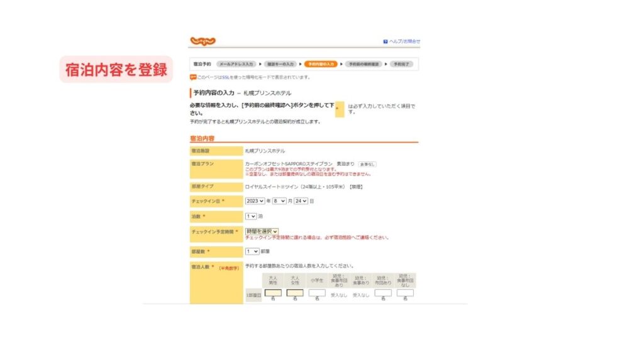The width and height of the screenshot is (644, 338).
Task: Open the SSL link in the notice
Action: point(226,77)
